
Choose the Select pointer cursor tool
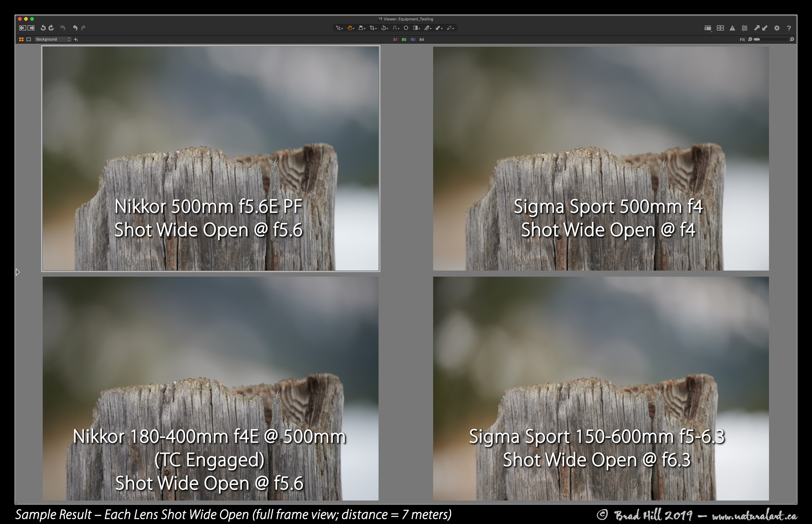pyautogui.click(x=339, y=28)
